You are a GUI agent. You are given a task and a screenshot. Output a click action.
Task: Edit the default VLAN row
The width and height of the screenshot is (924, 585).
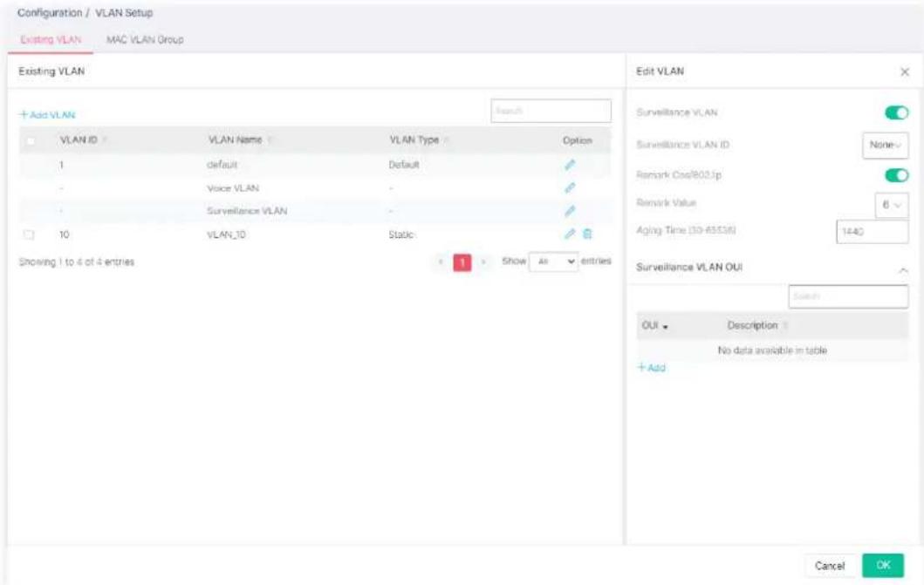click(x=569, y=165)
